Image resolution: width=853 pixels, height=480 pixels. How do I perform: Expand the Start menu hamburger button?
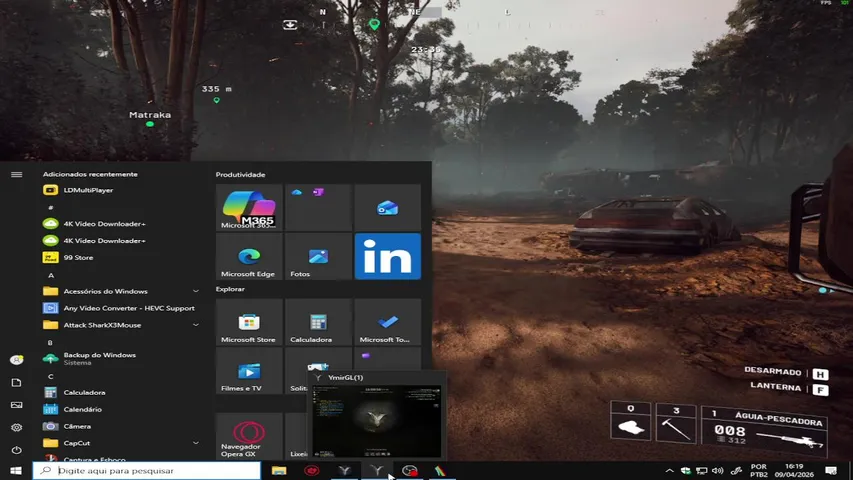click(x=16, y=175)
